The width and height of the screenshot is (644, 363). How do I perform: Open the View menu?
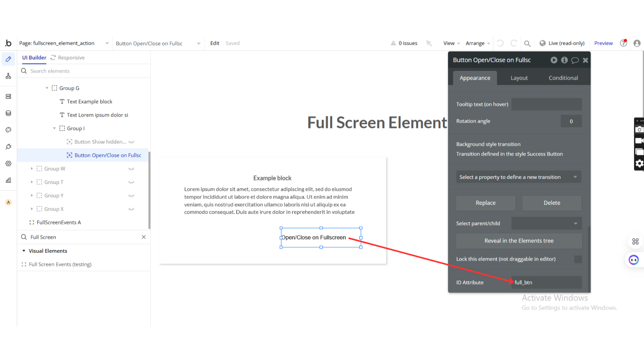click(452, 43)
